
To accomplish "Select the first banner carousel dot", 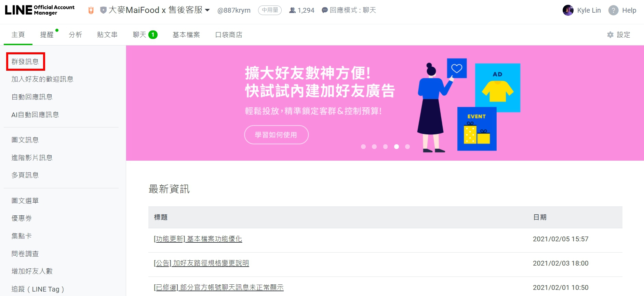I will point(363,147).
